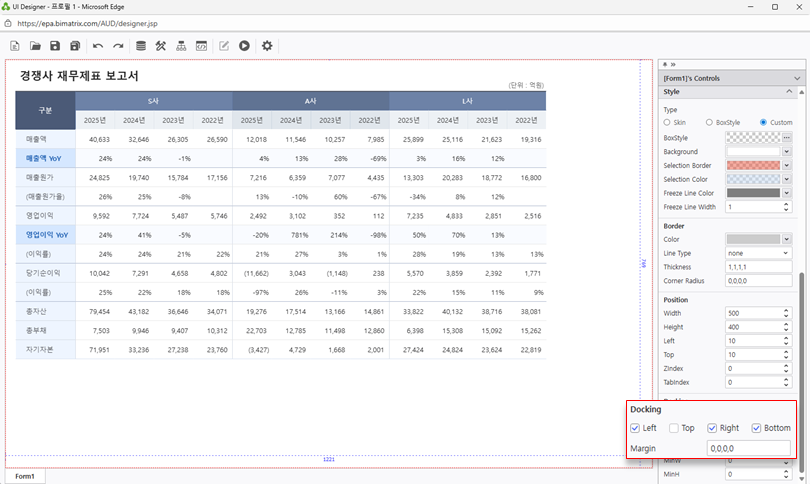
Task: Click the Selection Border color swatch
Action: 753,165
